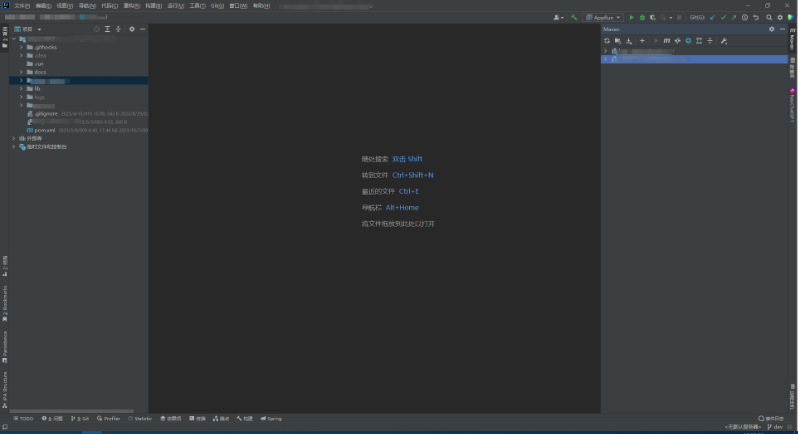Open the Statistic tool window tab
Screen dimensions: 798x434
click(140, 418)
